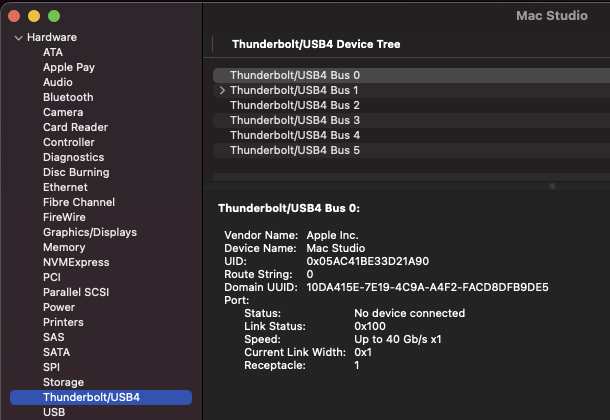Viewport: 610px width, 420px height.
Task: Click the split-pane divider handle dot
Action: click(x=552, y=186)
